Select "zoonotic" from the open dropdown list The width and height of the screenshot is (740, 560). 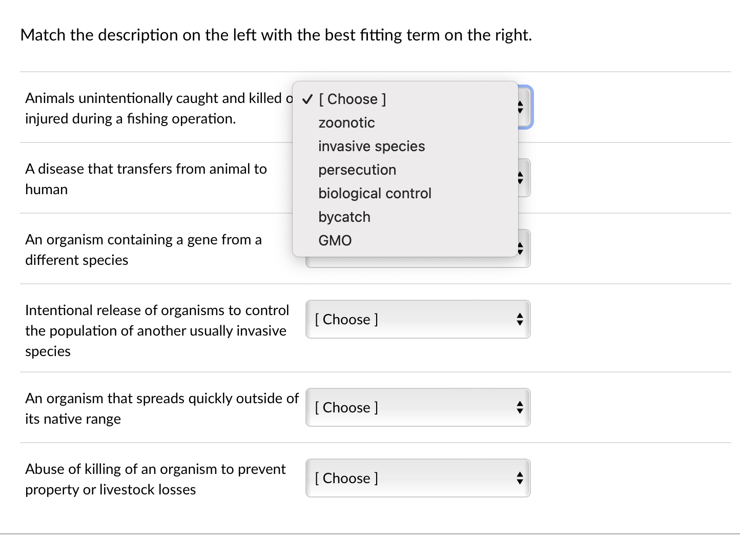[x=346, y=122]
